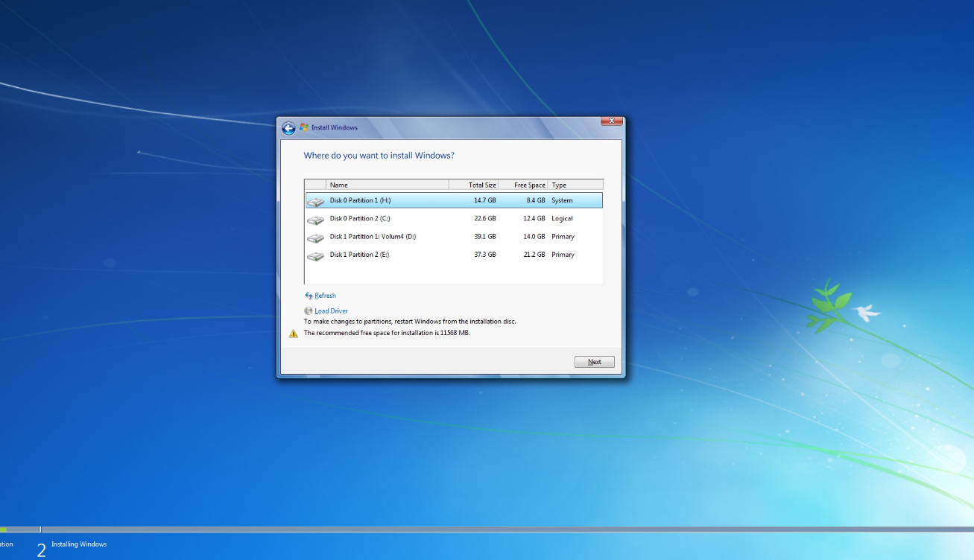The image size is (974, 560).
Task: Click the 12.4 GB free space value
Action: click(x=534, y=218)
